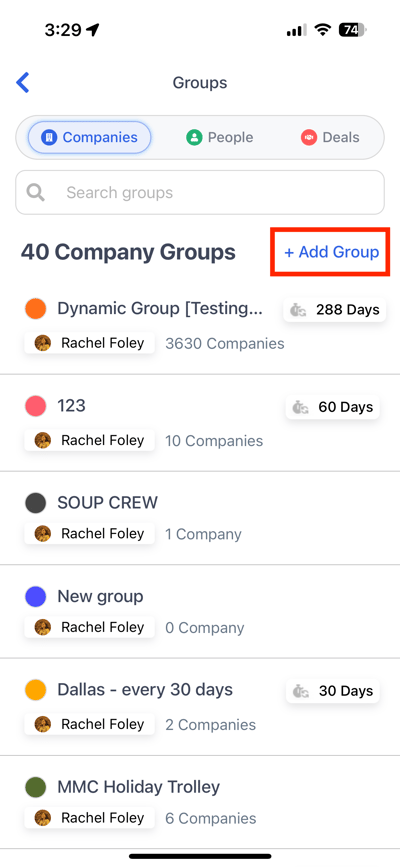Tap the location arrow in status bar
The image size is (400, 867).
(93, 30)
